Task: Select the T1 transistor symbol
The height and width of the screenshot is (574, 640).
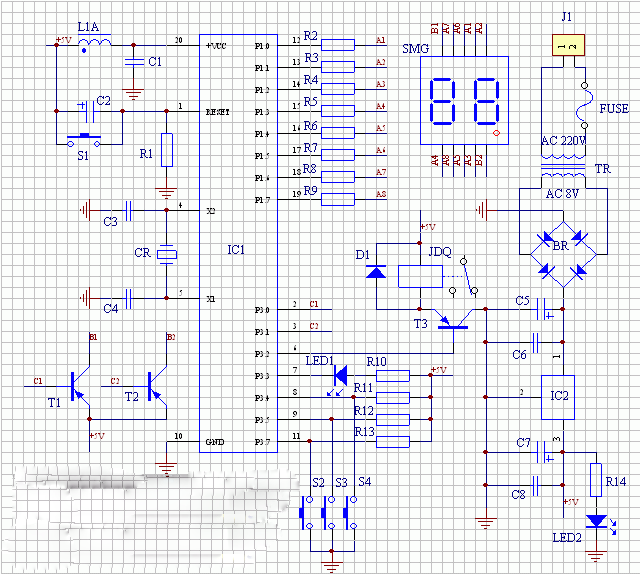Action: (80, 386)
